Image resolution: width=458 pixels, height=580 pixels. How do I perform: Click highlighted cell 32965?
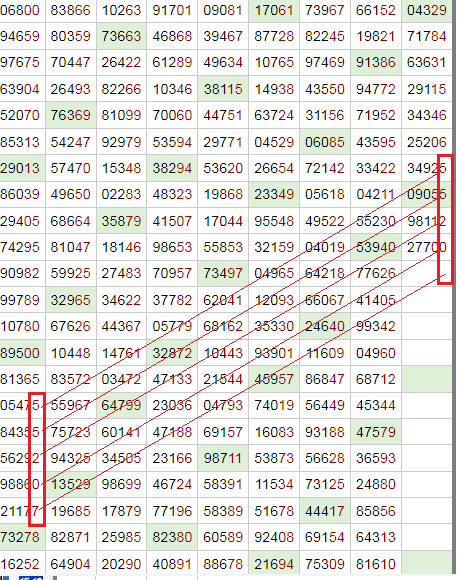(71, 300)
